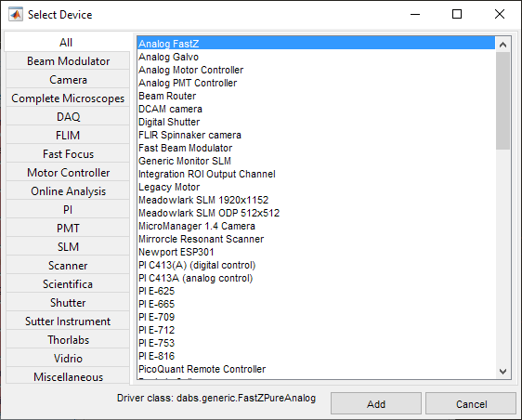Pick PI E-753 device
Image resolution: width=522 pixels, height=420 pixels.
coord(316,343)
